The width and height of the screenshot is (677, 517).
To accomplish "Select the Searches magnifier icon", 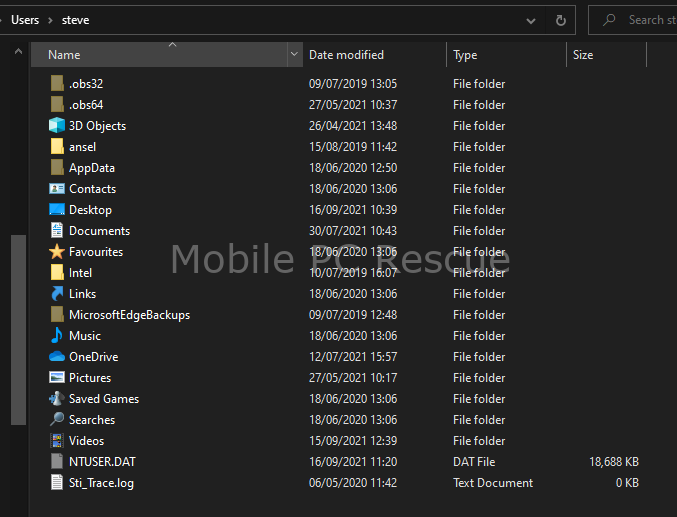I will coord(57,419).
